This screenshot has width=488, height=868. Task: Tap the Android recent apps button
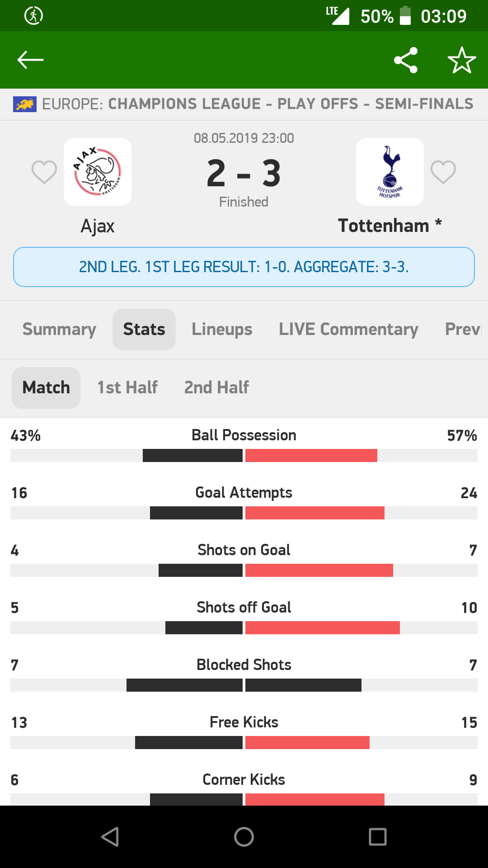tap(378, 837)
